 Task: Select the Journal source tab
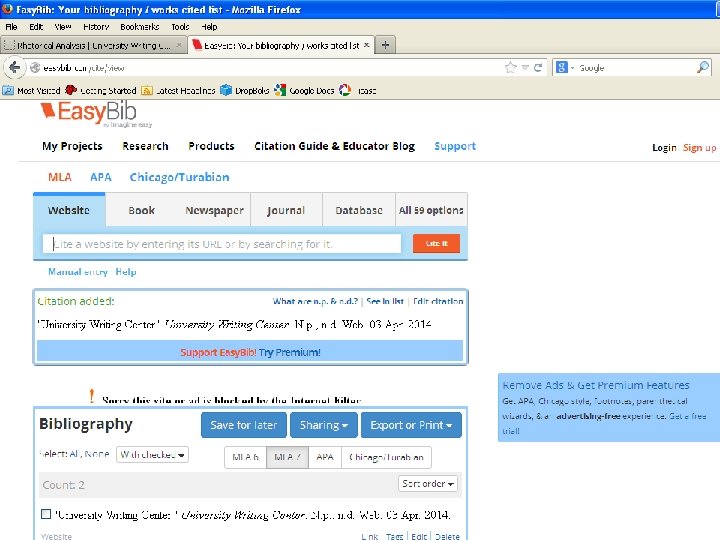click(x=286, y=210)
